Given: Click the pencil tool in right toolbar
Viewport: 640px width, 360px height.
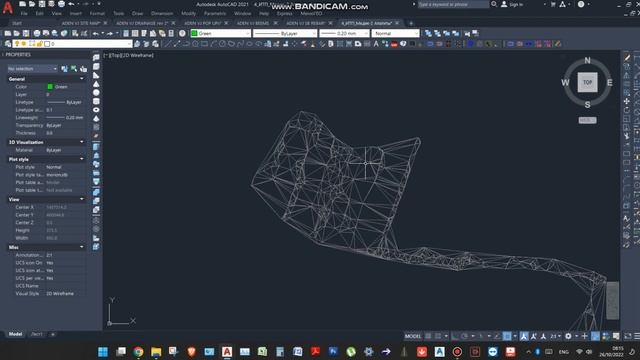Looking at the screenshot, I should click(x=627, y=58).
